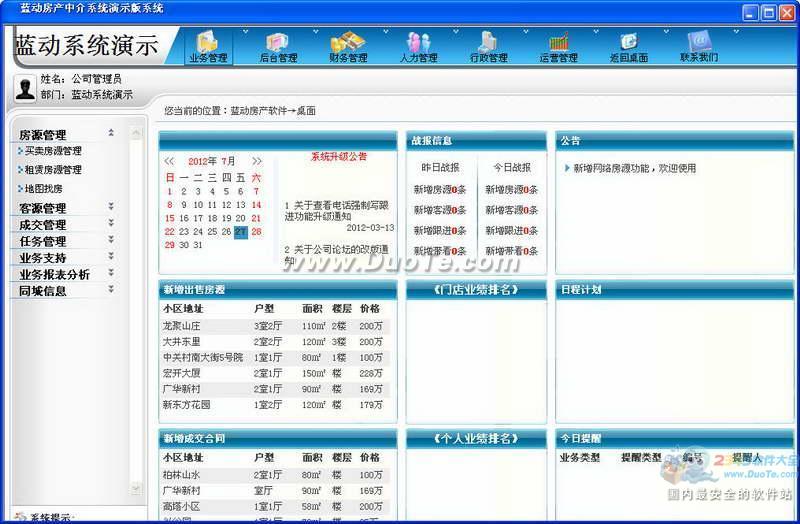Open the 业务管理 toolbar icon
800x524 pixels.
[x=208, y=43]
